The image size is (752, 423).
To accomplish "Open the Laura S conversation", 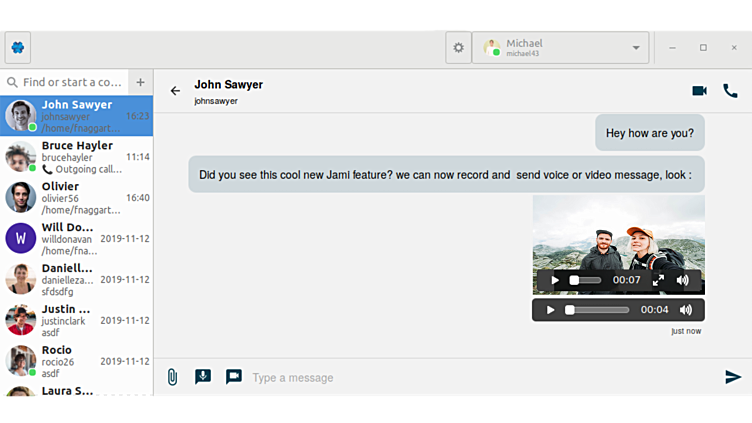I will pyautogui.click(x=77, y=389).
